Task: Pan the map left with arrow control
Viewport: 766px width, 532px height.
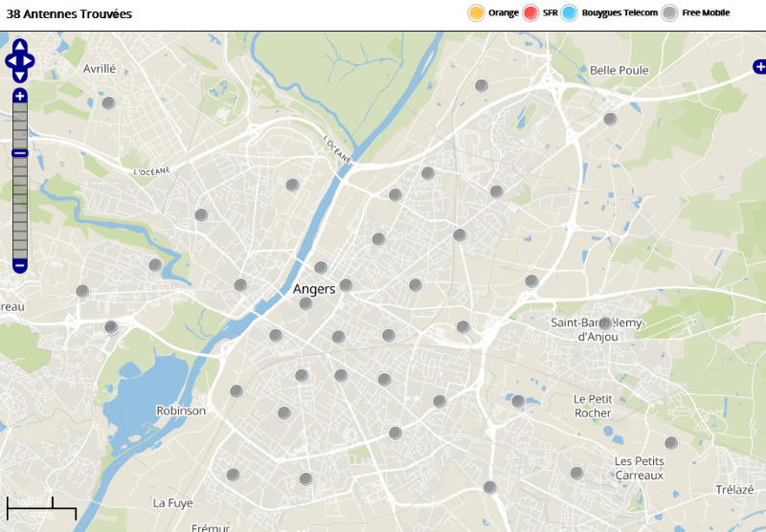Action: click(11, 61)
